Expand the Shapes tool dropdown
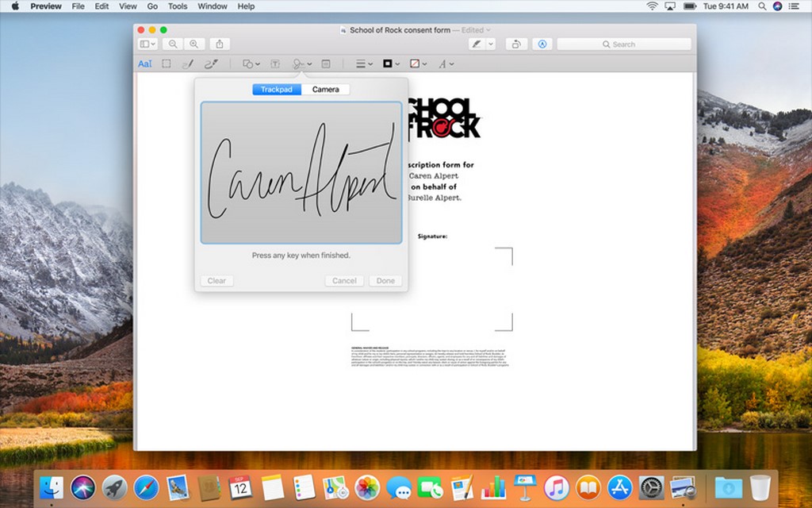The height and width of the screenshot is (508, 812). click(251, 63)
